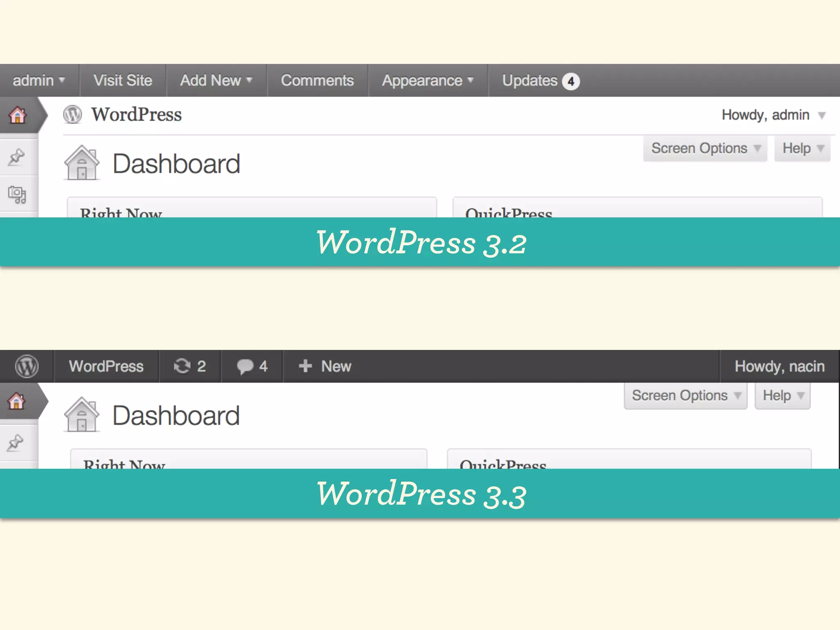The image size is (840, 630).
Task: Expand the Help tab in the 3.2 dashboard
Action: click(x=802, y=148)
